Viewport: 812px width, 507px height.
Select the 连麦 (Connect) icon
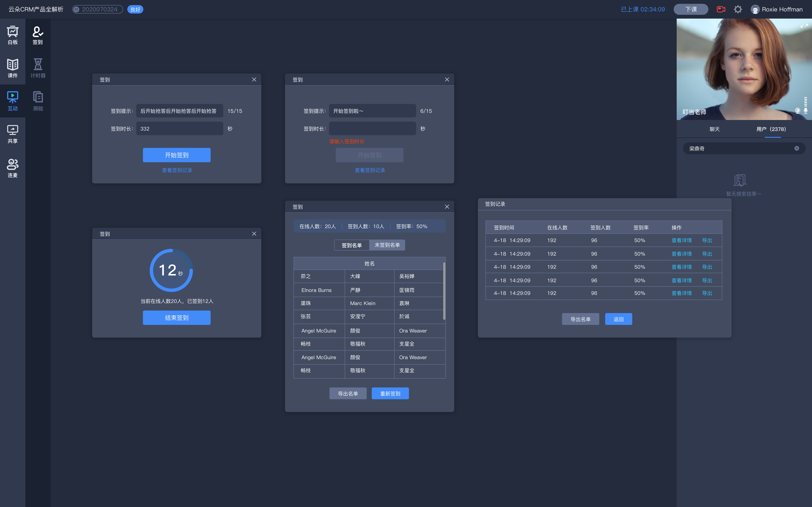point(13,166)
